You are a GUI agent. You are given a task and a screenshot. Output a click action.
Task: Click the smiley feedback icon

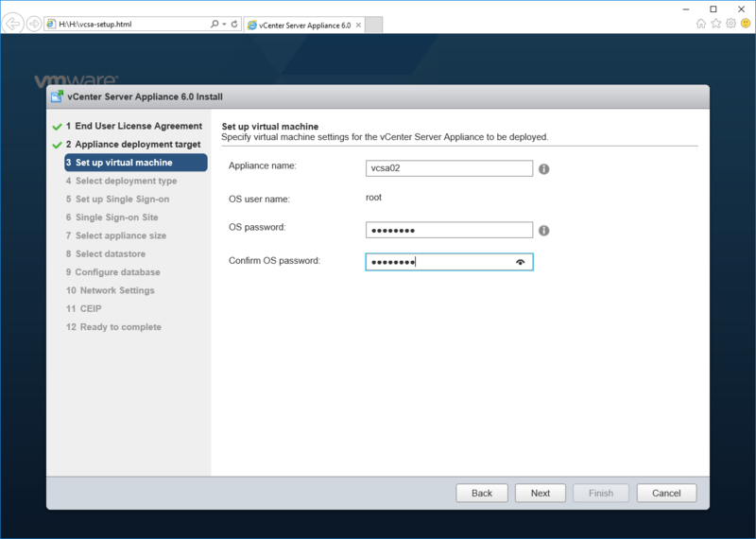(746, 23)
